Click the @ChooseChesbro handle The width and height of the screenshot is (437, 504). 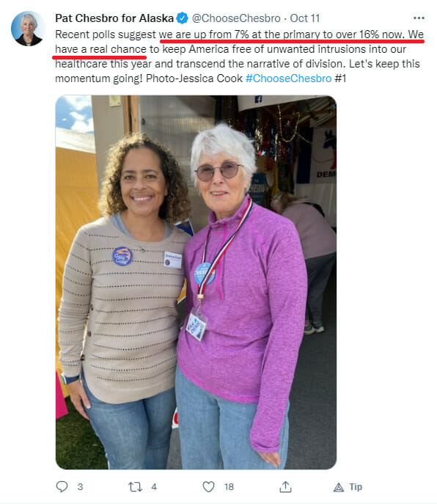[236, 18]
